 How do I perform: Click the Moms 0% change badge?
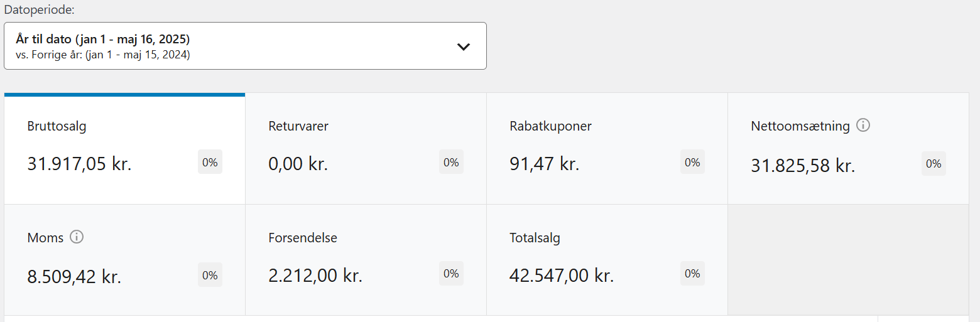click(x=210, y=276)
